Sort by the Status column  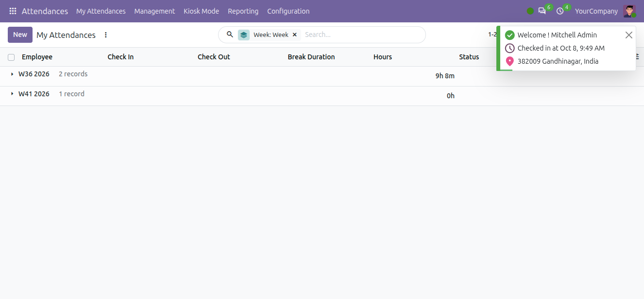click(469, 57)
